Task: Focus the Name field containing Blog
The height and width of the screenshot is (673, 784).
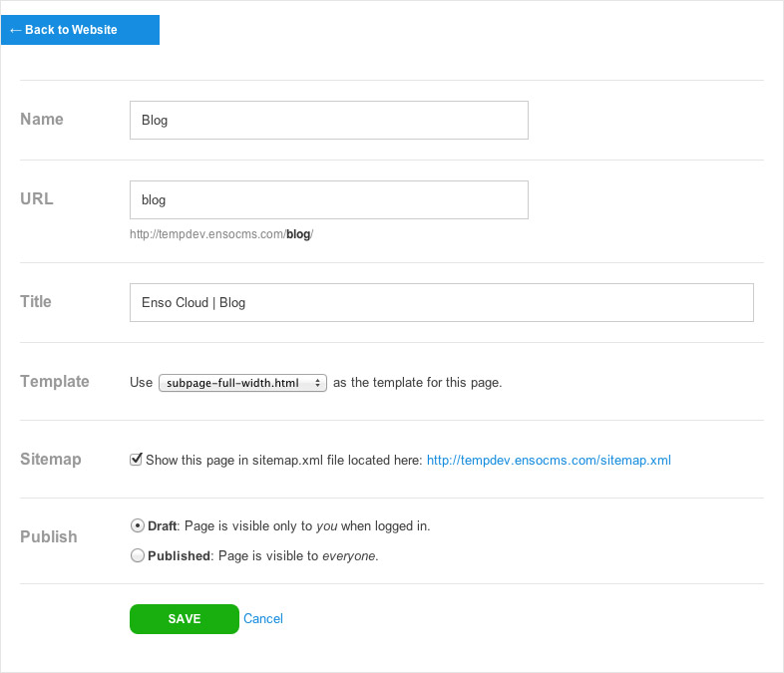Action: (329, 121)
